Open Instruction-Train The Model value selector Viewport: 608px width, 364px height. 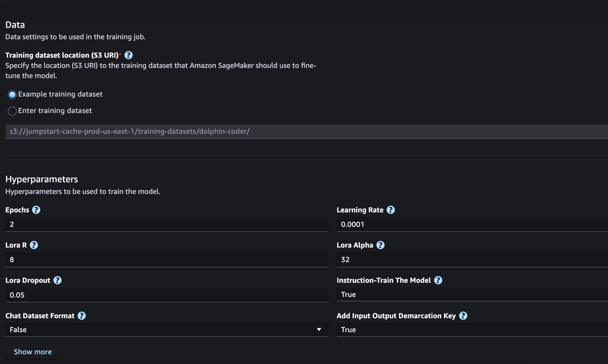pos(472,294)
